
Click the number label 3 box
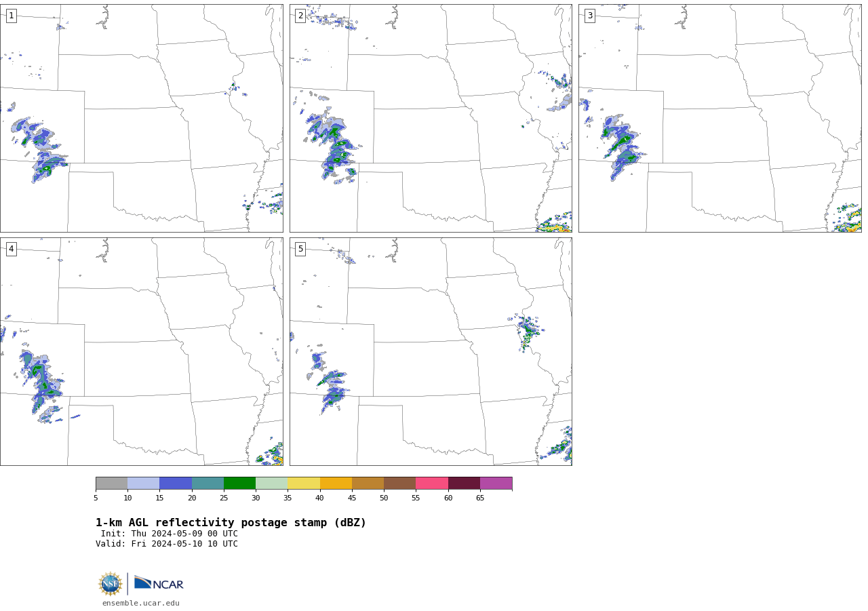pos(589,16)
